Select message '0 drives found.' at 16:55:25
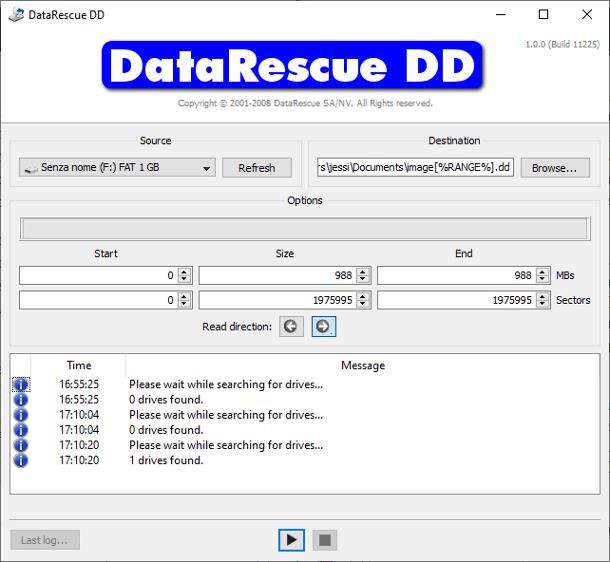 click(166, 399)
